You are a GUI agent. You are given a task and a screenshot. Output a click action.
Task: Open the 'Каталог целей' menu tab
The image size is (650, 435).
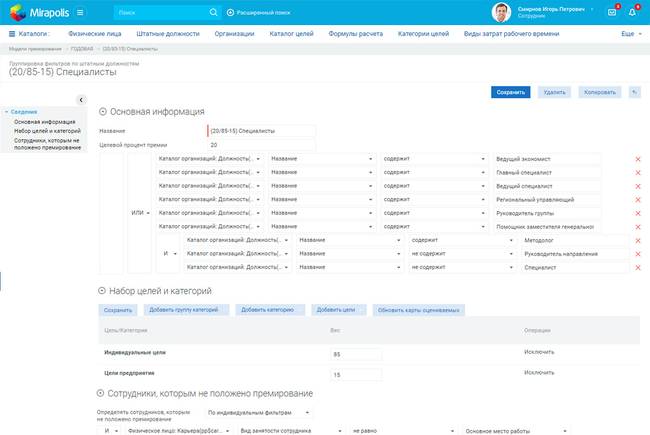click(x=292, y=34)
